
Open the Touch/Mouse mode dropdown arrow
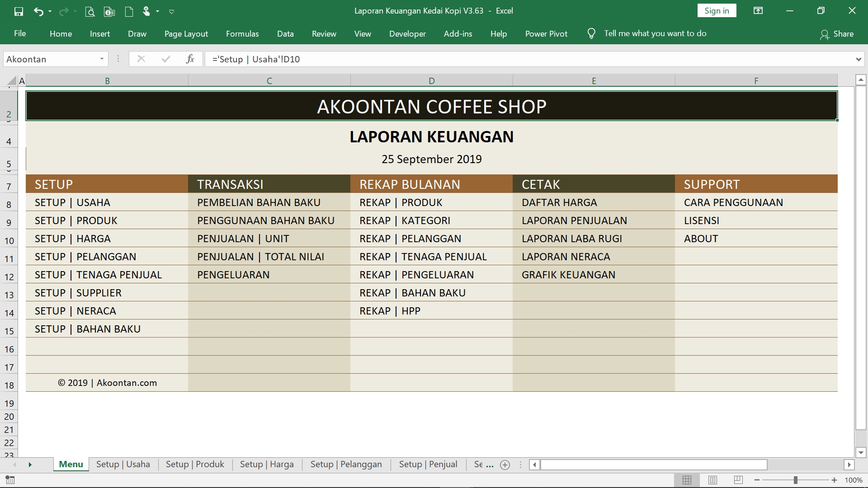[157, 11]
